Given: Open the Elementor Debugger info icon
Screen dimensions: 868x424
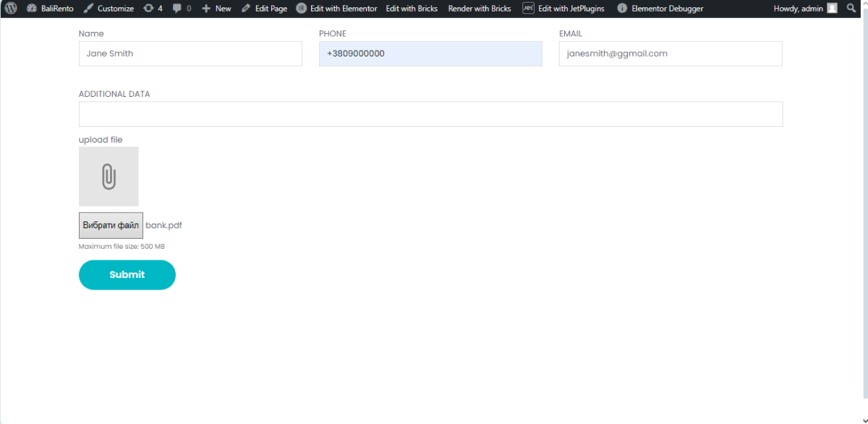Looking at the screenshot, I should [622, 9].
